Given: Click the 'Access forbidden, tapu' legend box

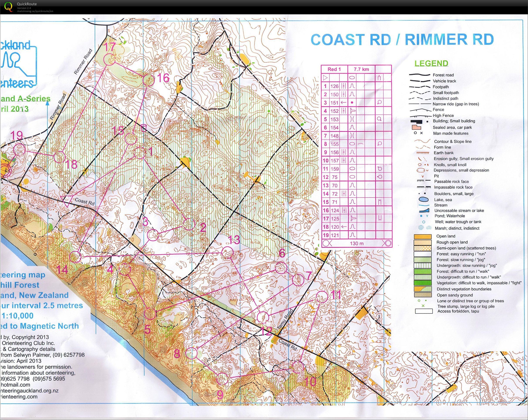Looking at the screenshot, I should pos(424,311).
